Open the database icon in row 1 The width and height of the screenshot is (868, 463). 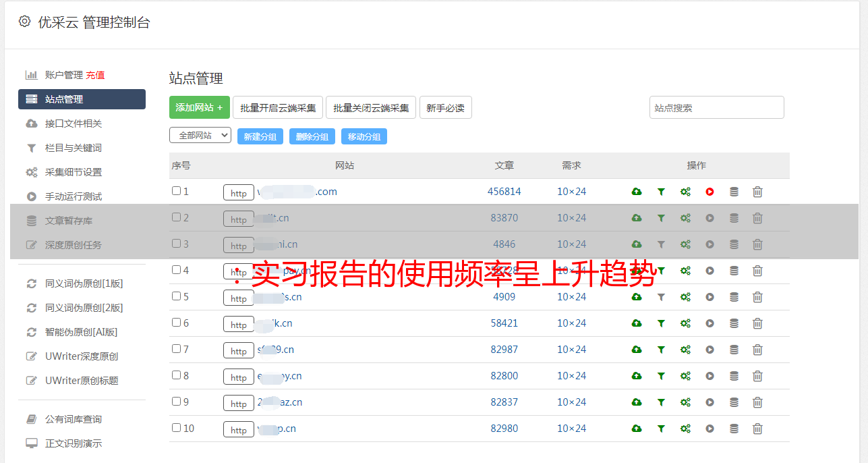(734, 192)
